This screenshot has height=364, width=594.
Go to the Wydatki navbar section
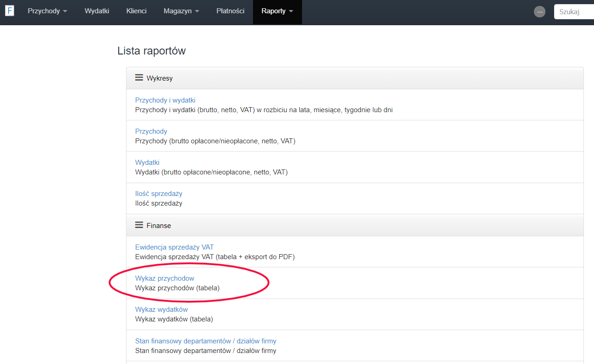[97, 11]
